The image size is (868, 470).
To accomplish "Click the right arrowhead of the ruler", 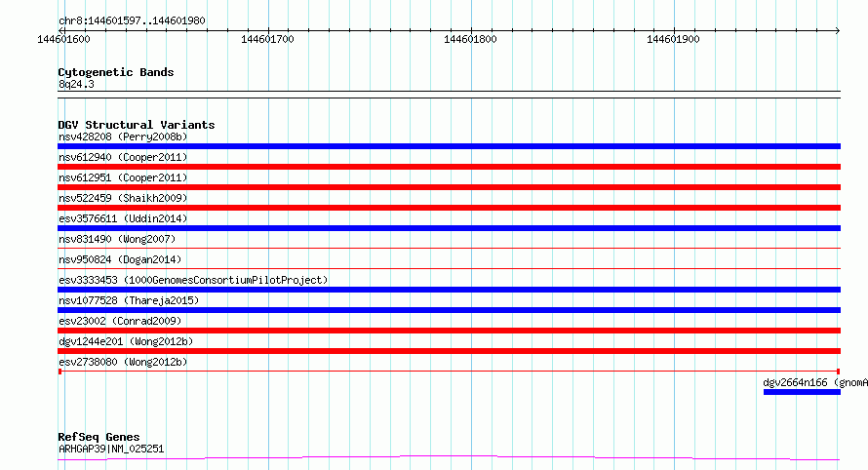I will tap(838, 30).
